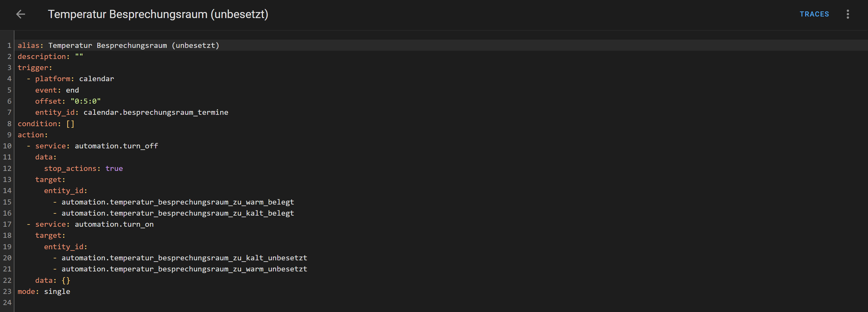Click the back arrow icon

pos(21,14)
